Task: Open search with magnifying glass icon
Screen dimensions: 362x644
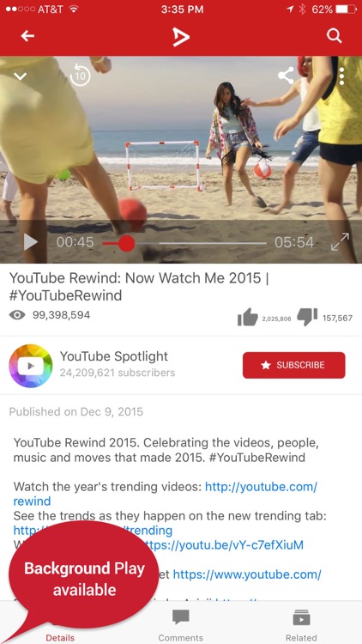Action: coord(334,36)
